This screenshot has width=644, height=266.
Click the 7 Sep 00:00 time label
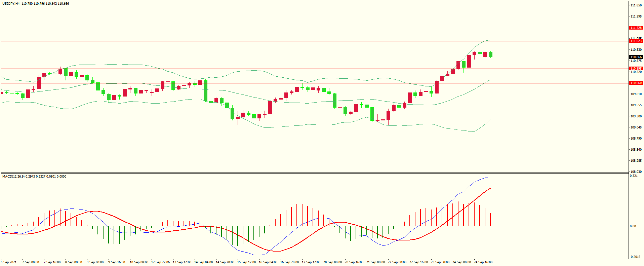[31, 262]
